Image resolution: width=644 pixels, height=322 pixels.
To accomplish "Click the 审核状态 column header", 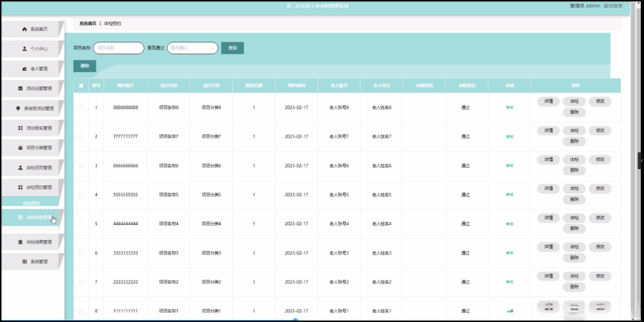I will [x=467, y=86].
